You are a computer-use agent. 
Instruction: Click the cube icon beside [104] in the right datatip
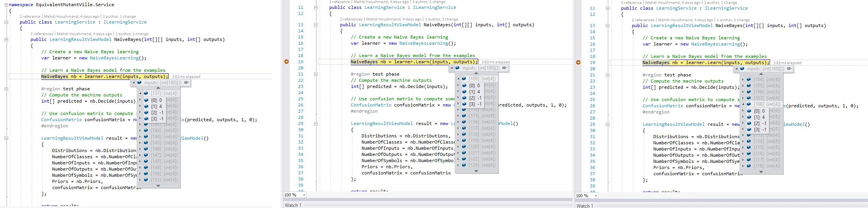[749, 79]
